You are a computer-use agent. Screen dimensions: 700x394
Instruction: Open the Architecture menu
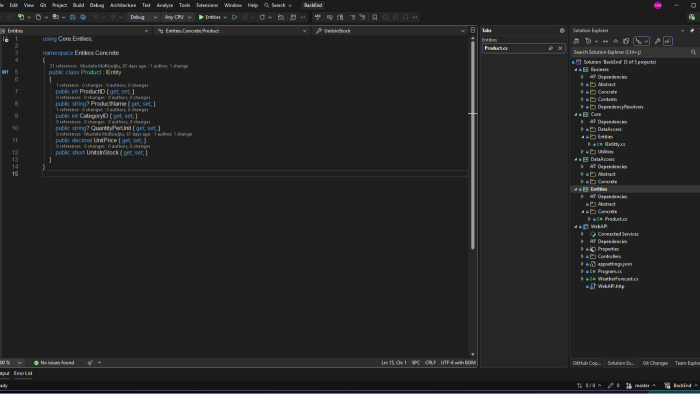click(123, 5)
